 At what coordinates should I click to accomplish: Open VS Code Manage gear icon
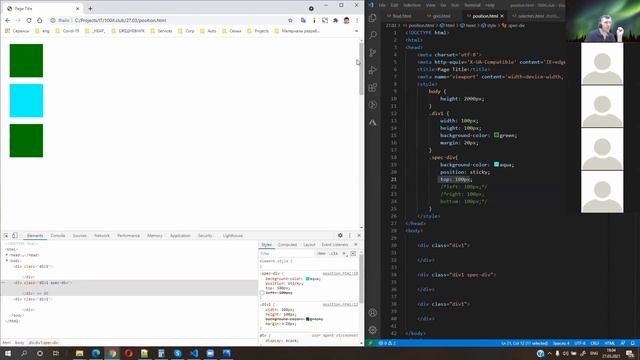click(x=372, y=330)
